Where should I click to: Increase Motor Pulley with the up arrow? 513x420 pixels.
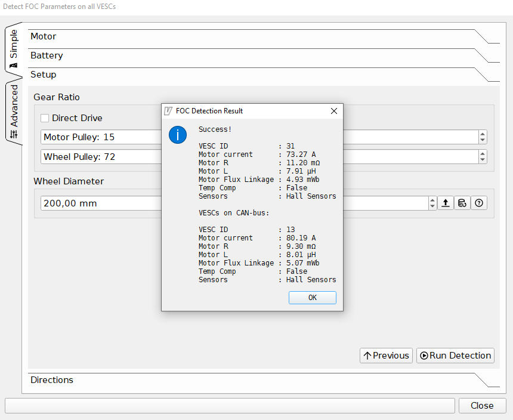coord(483,134)
